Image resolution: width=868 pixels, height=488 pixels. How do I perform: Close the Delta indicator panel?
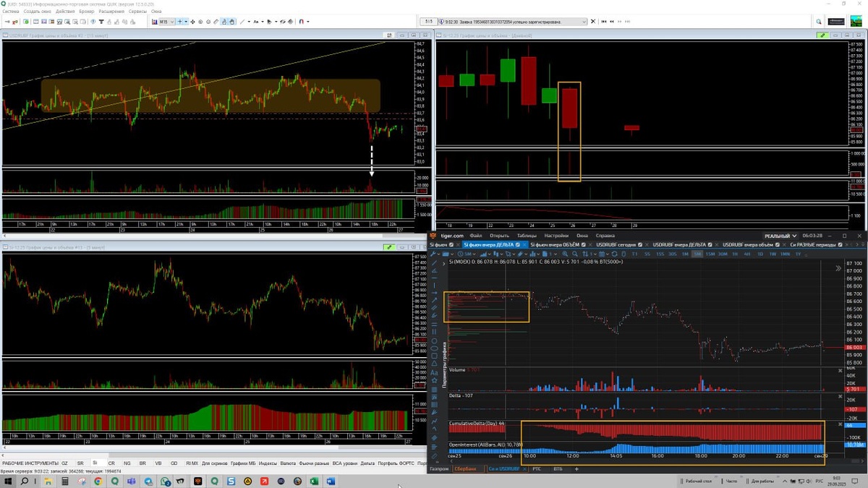(x=840, y=396)
